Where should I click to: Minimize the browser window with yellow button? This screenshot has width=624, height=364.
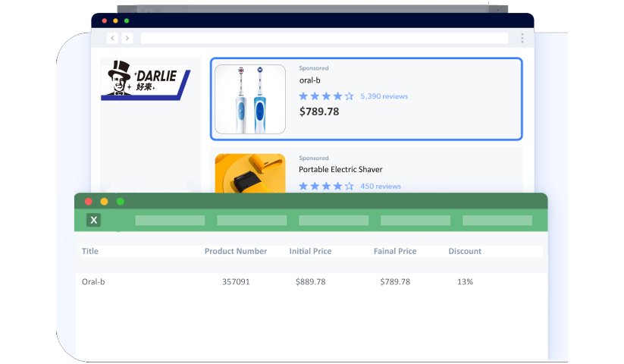point(115,20)
